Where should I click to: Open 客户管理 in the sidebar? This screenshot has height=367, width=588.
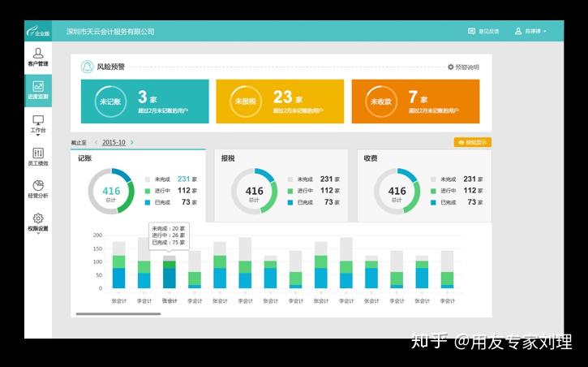coord(38,58)
